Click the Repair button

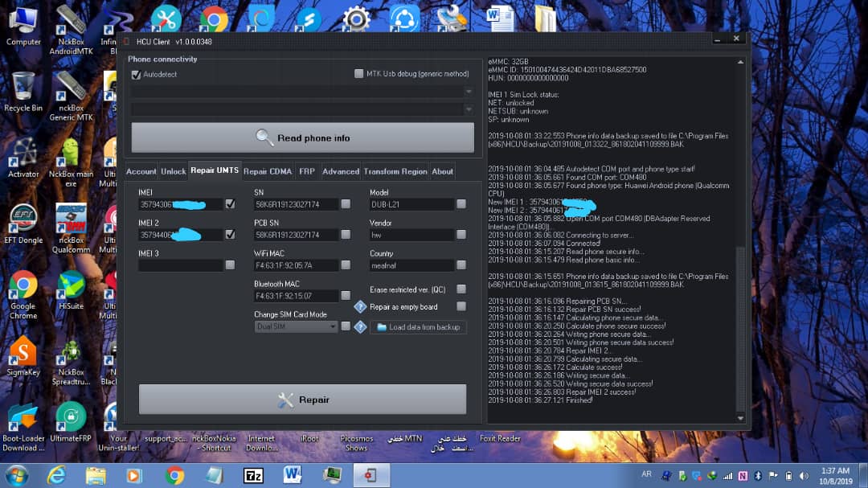coord(302,400)
